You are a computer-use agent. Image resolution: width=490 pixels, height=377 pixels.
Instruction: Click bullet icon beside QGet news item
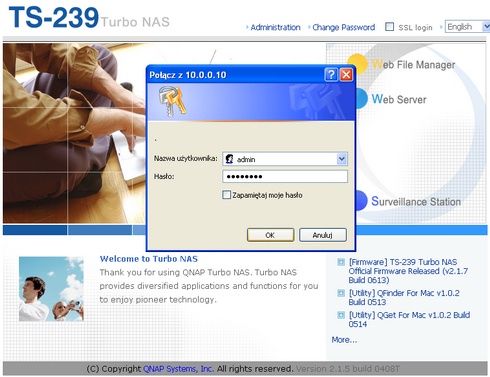coord(341,315)
